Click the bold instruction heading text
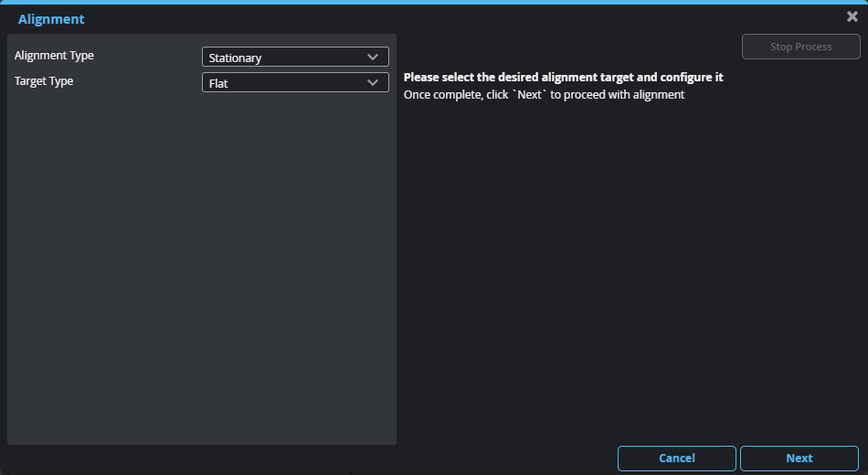868x475 pixels. coord(563,78)
